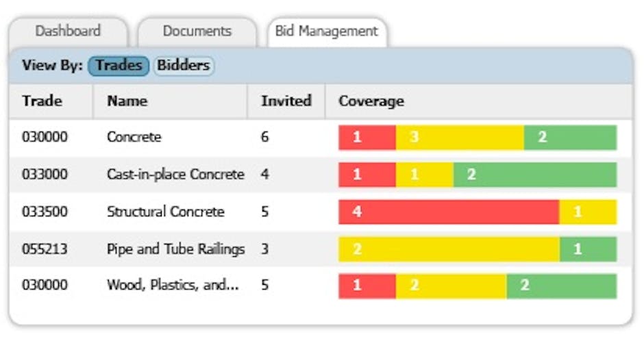Open the Structural Concrete name
The width and height of the screenshot is (644, 343).
pyautogui.click(x=166, y=212)
